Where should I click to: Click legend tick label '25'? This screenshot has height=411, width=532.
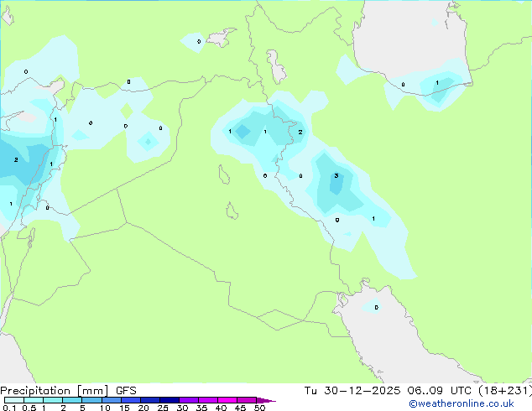pos(163,408)
